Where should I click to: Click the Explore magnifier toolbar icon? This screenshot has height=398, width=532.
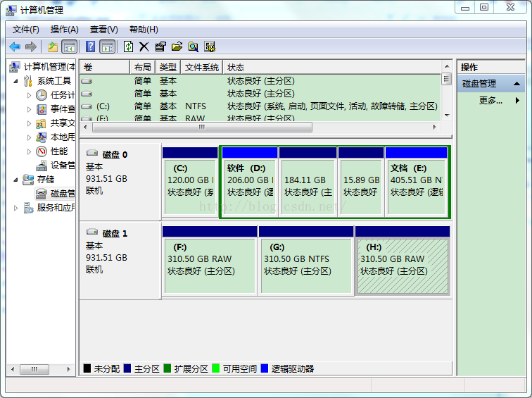193,46
